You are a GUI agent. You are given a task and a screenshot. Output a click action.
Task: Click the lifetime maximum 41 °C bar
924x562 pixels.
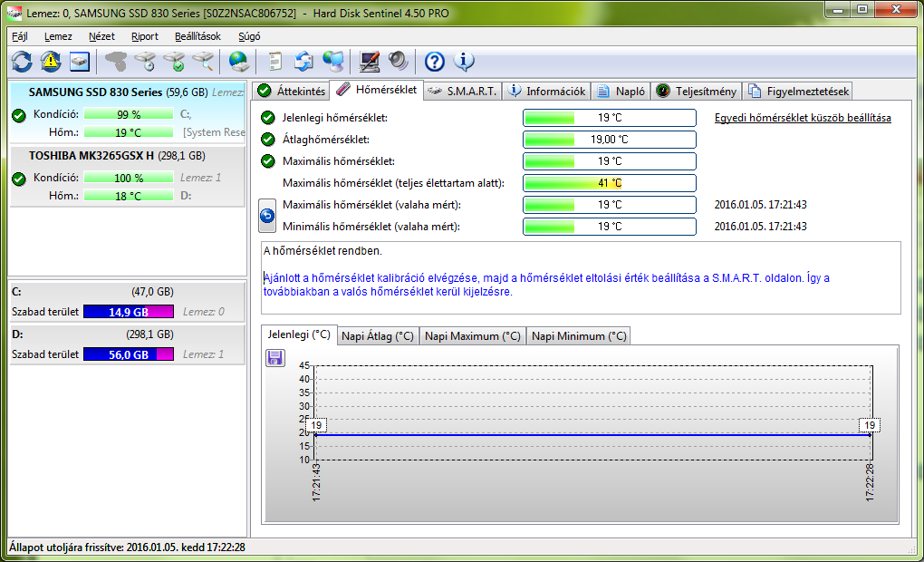pos(610,183)
